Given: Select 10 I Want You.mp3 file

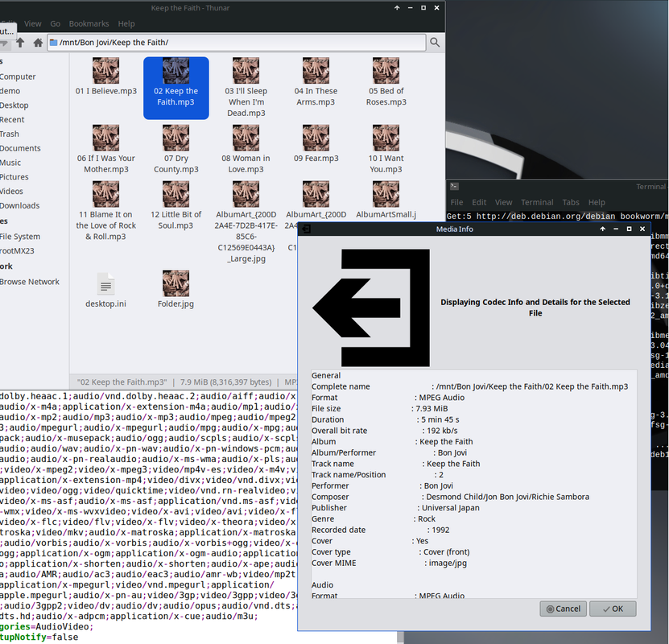Looking at the screenshot, I should (x=386, y=149).
